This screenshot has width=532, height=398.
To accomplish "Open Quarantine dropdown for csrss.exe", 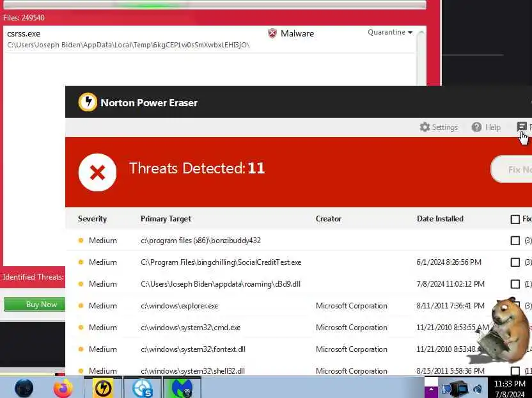I will pos(390,32).
